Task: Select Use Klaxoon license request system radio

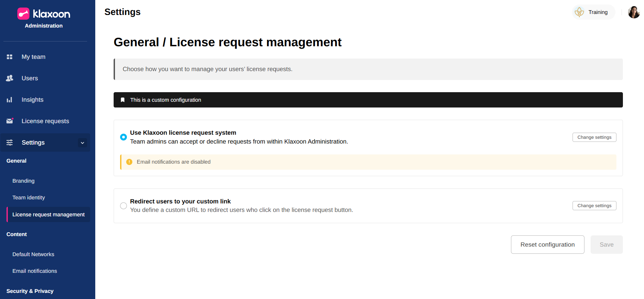Action: [123, 137]
